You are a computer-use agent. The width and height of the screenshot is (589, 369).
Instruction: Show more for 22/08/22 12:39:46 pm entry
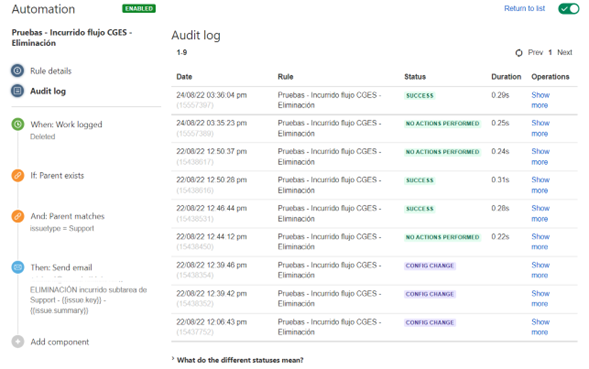(x=540, y=270)
